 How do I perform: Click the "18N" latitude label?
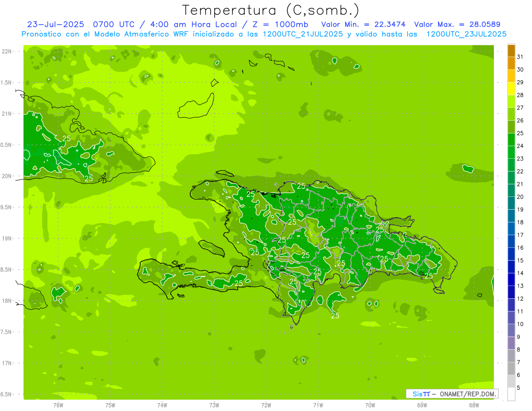[7, 301]
